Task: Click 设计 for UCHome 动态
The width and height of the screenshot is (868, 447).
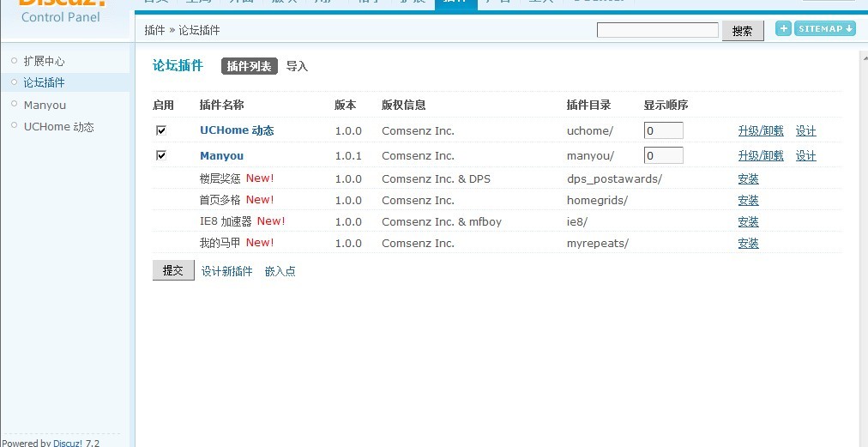Action: (806, 130)
